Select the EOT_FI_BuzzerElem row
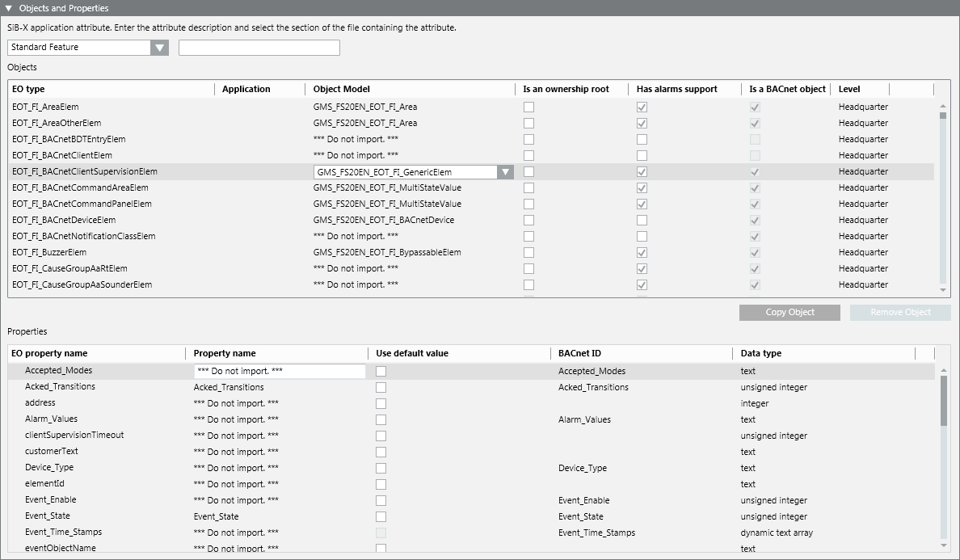Screen dimensions: 960x560 click(49, 252)
